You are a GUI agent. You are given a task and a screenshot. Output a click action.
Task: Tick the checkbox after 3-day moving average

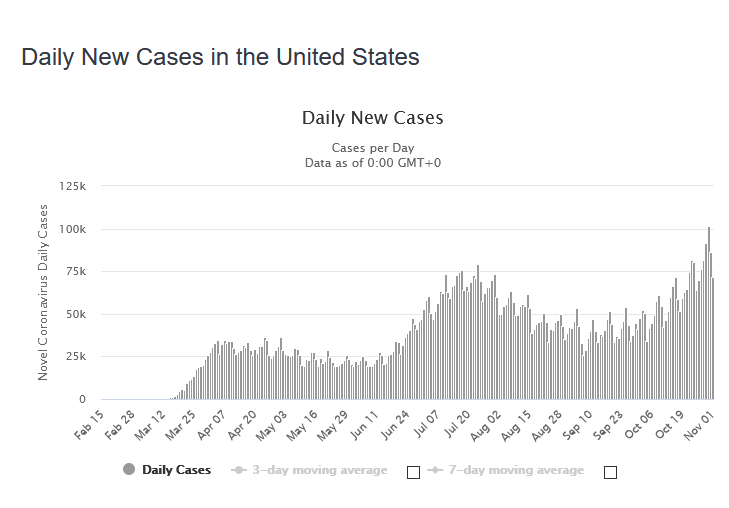pos(413,472)
